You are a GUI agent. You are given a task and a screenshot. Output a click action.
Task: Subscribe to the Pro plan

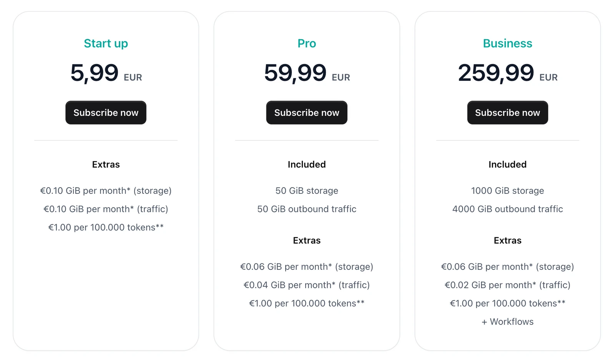coord(306,113)
